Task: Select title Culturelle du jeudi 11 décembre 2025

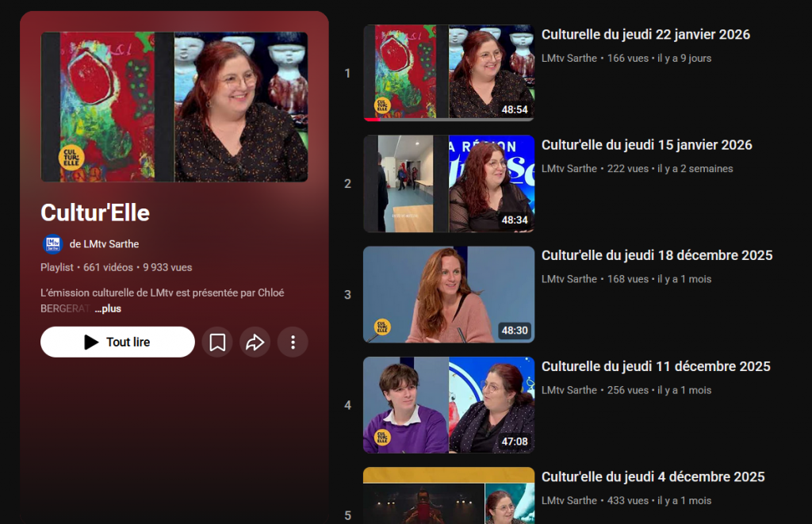Action: pyautogui.click(x=656, y=366)
